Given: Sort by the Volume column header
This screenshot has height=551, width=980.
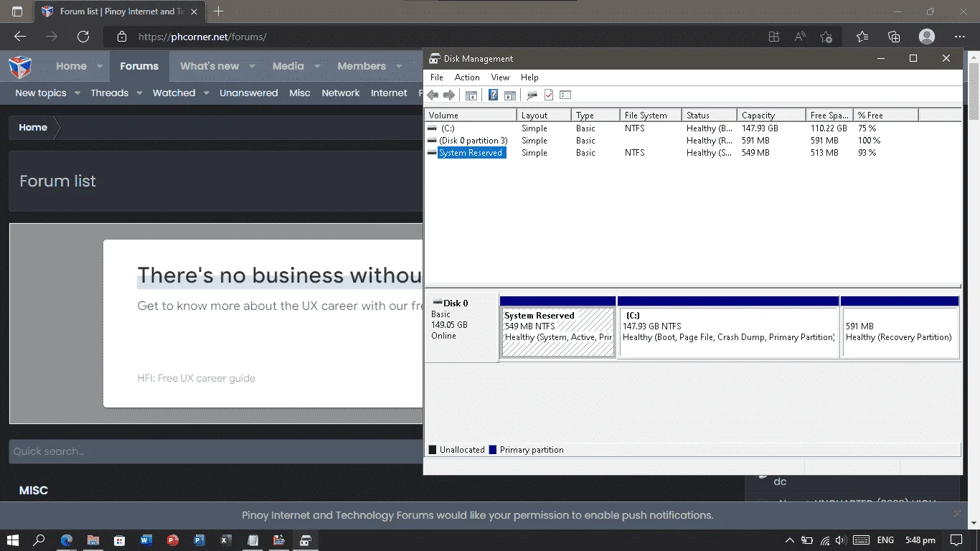Looking at the screenshot, I should 471,115.
